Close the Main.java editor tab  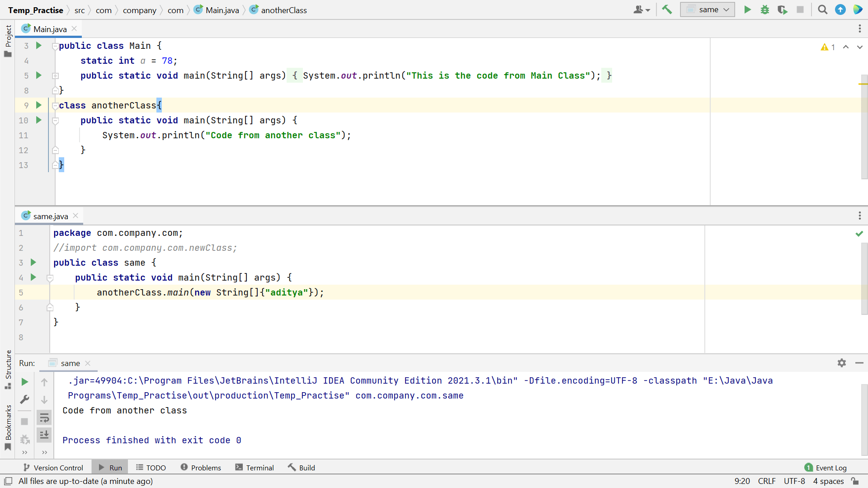point(74,28)
